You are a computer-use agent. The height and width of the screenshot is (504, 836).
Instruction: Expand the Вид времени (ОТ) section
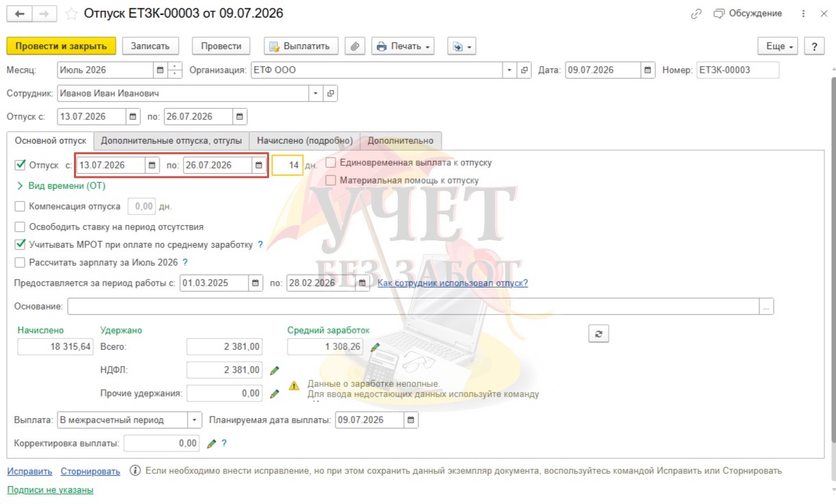[61, 186]
